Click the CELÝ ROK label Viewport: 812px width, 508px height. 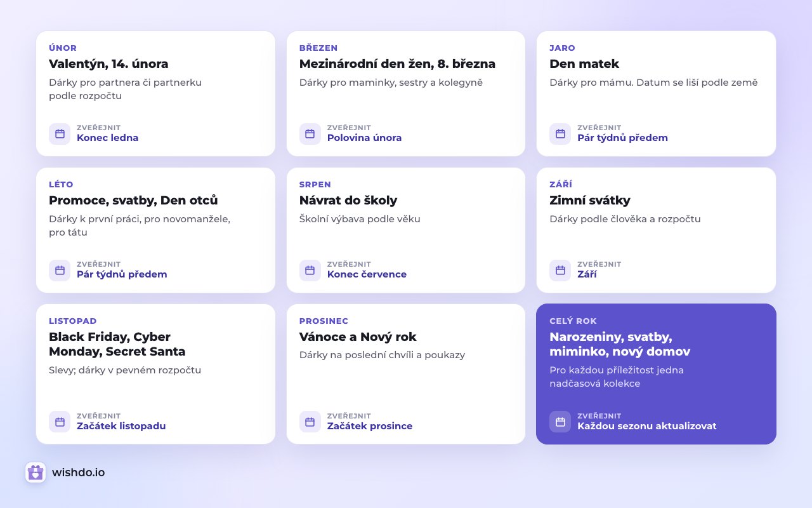click(x=573, y=321)
